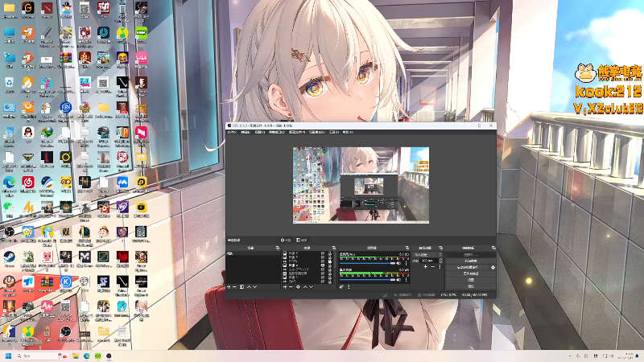Remove the source with the Sources minus icon

tap(291, 287)
